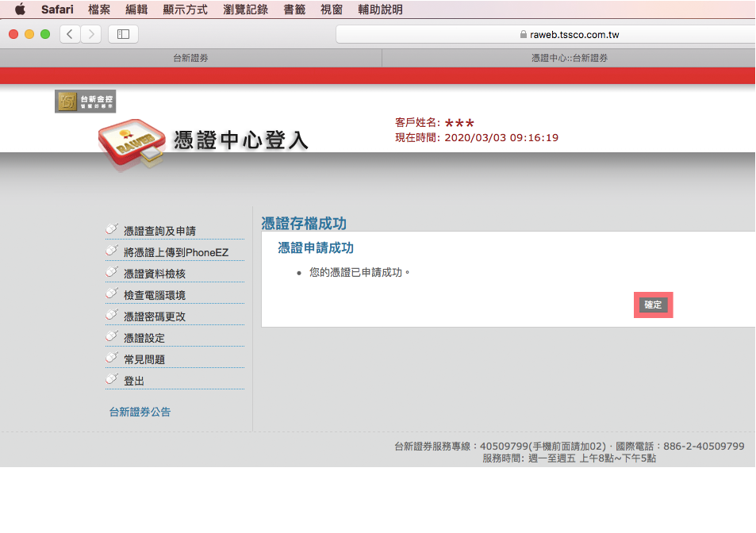The image size is (756, 533).
Task: Open the 台新證券公告 link
Action: [140, 412]
